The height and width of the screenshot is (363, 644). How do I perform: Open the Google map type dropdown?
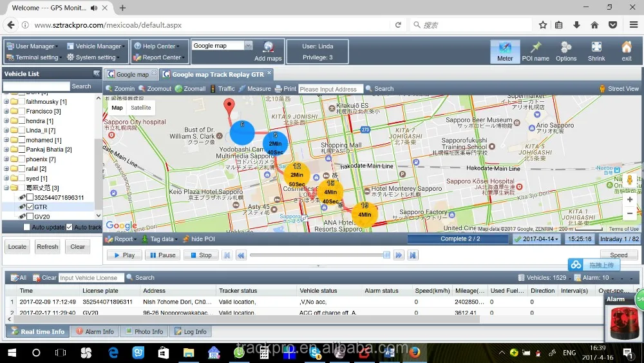pos(248,46)
